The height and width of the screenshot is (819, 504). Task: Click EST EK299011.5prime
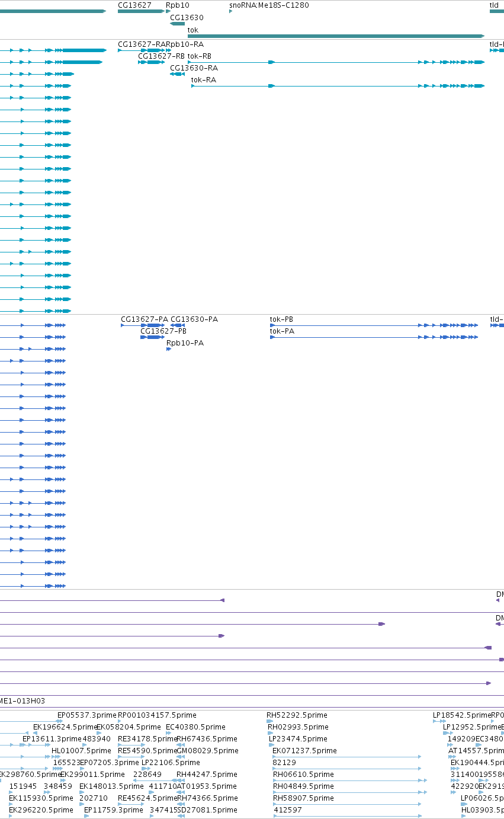pos(92,775)
